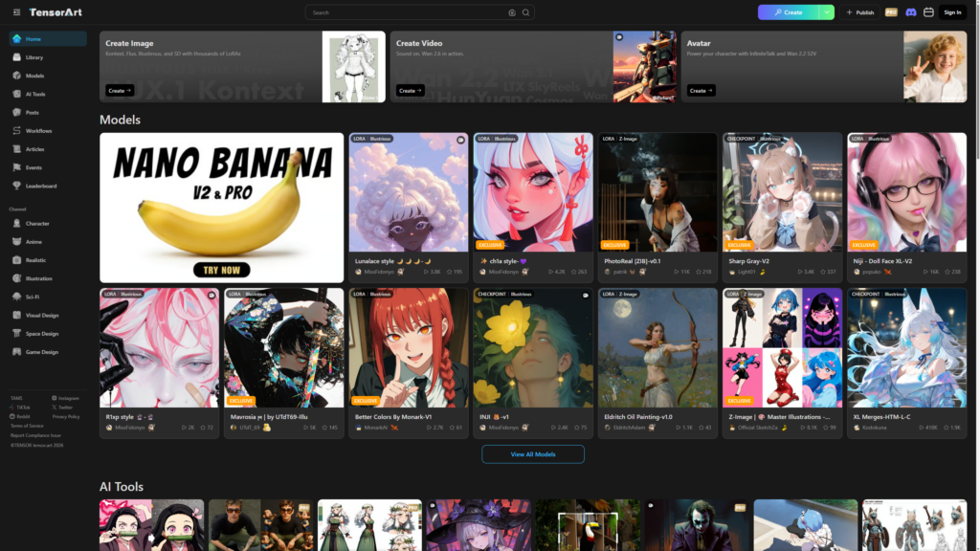Image resolution: width=980 pixels, height=551 pixels.
Task: Click the Sign In button
Action: click(x=951, y=12)
